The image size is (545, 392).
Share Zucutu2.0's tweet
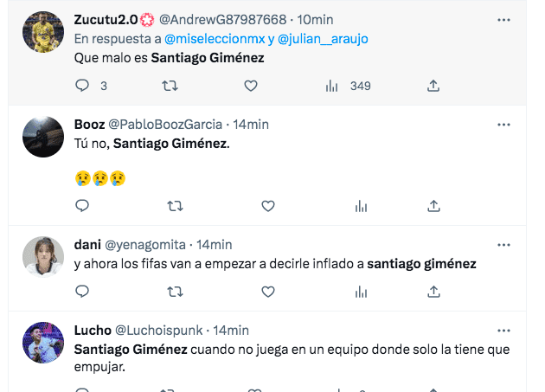[433, 86]
